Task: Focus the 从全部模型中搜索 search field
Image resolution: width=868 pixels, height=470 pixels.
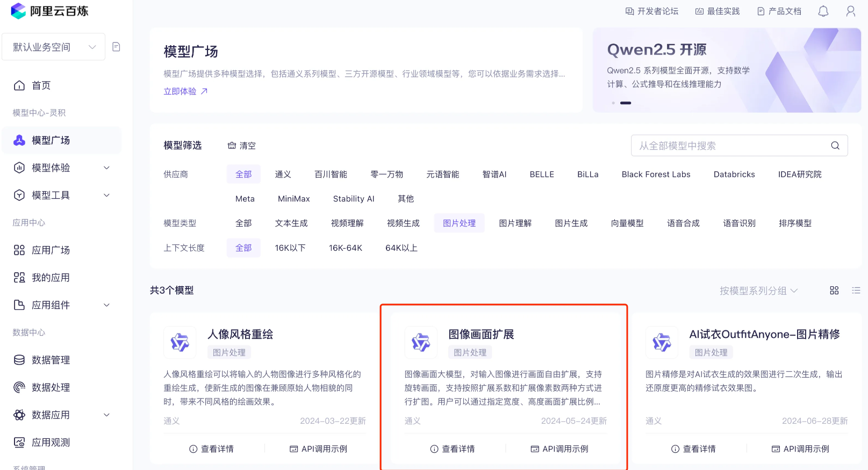Action: [739, 146]
